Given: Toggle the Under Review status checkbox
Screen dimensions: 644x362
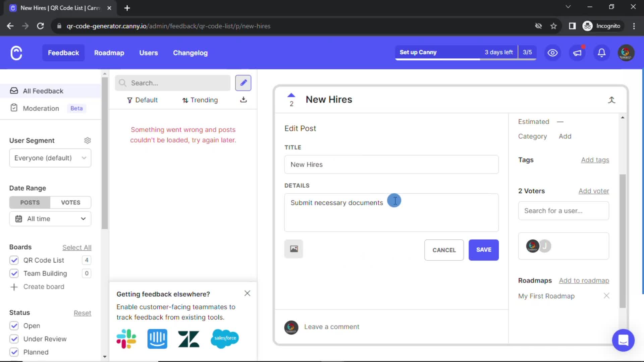Looking at the screenshot, I should (14, 339).
